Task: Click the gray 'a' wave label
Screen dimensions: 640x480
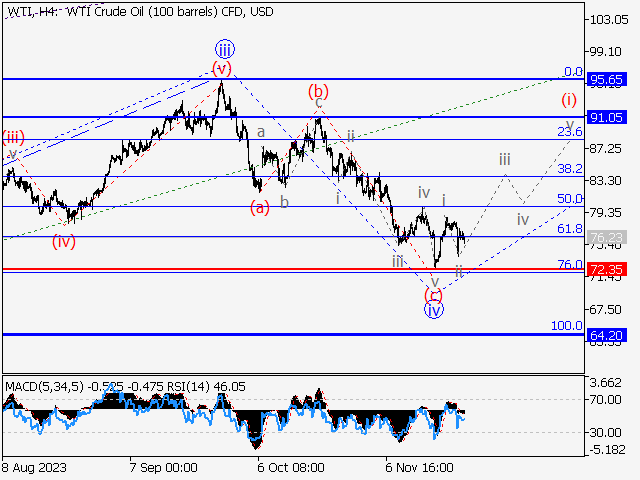Action: 261,133
